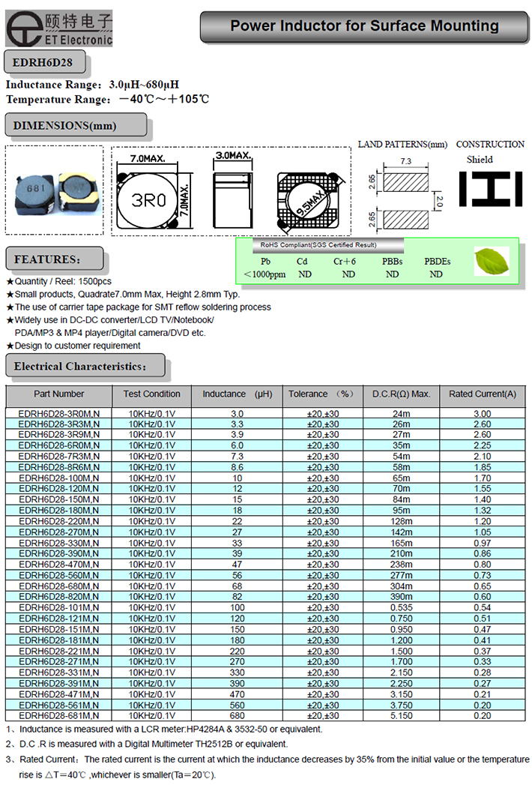Click the D.C.R(Ω) Max. column header
This screenshot has height=785, width=532.
(x=401, y=394)
